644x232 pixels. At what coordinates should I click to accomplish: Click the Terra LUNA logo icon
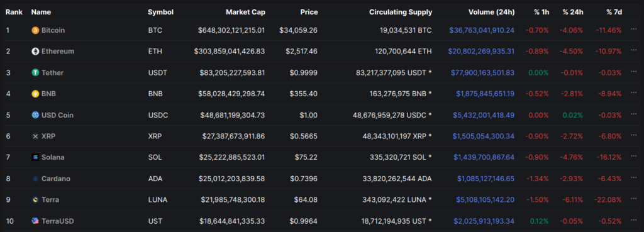pyautogui.click(x=35, y=200)
